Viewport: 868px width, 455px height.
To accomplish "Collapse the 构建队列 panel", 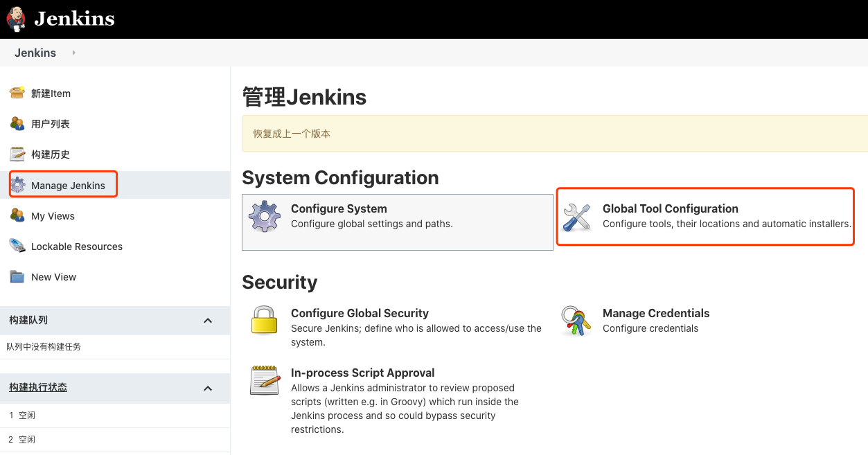I will (x=207, y=320).
